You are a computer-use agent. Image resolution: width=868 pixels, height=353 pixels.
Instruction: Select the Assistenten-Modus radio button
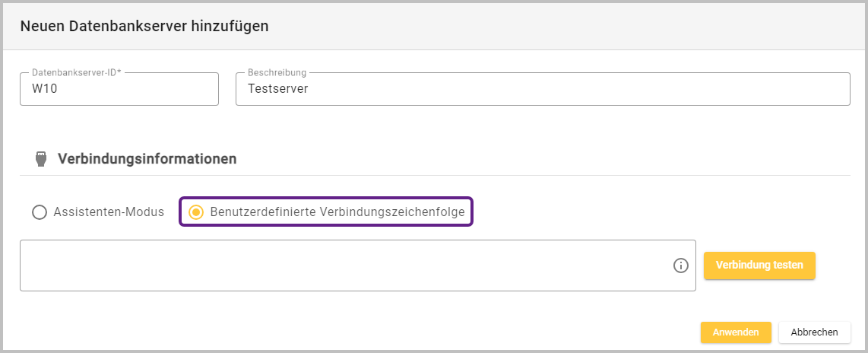pos(39,212)
